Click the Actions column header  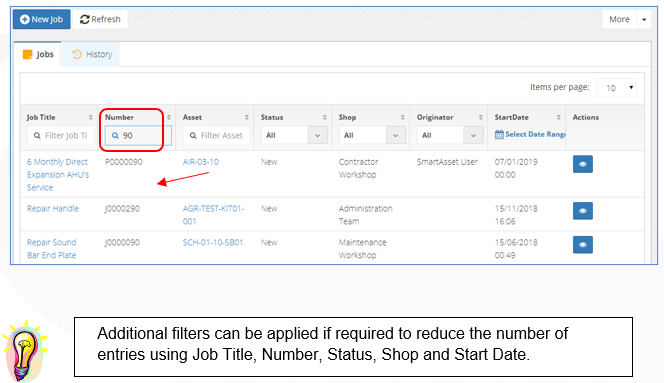pyautogui.click(x=586, y=117)
